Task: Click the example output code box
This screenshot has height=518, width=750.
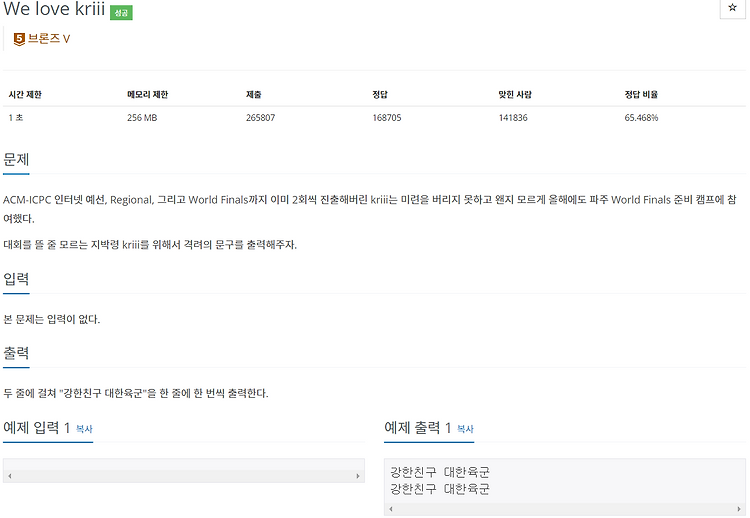Action: [565, 487]
